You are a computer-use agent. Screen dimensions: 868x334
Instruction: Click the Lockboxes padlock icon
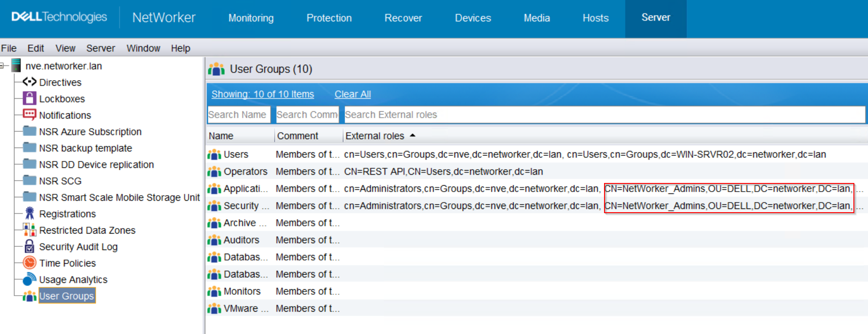[x=30, y=99]
